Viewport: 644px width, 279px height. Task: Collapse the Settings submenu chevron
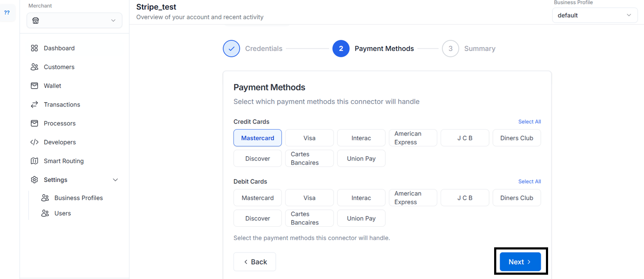(x=115, y=180)
